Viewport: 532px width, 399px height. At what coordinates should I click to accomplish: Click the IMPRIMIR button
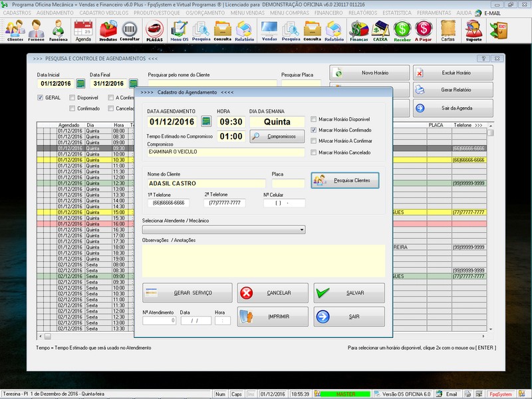point(273,317)
